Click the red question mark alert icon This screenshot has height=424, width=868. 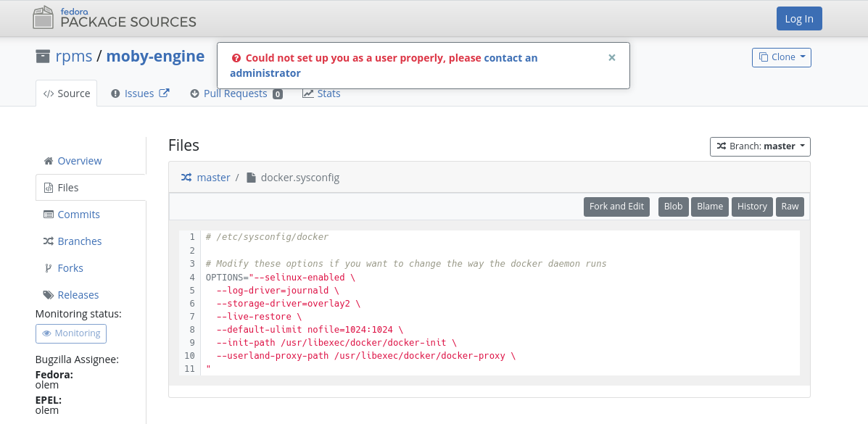pyautogui.click(x=236, y=58)
